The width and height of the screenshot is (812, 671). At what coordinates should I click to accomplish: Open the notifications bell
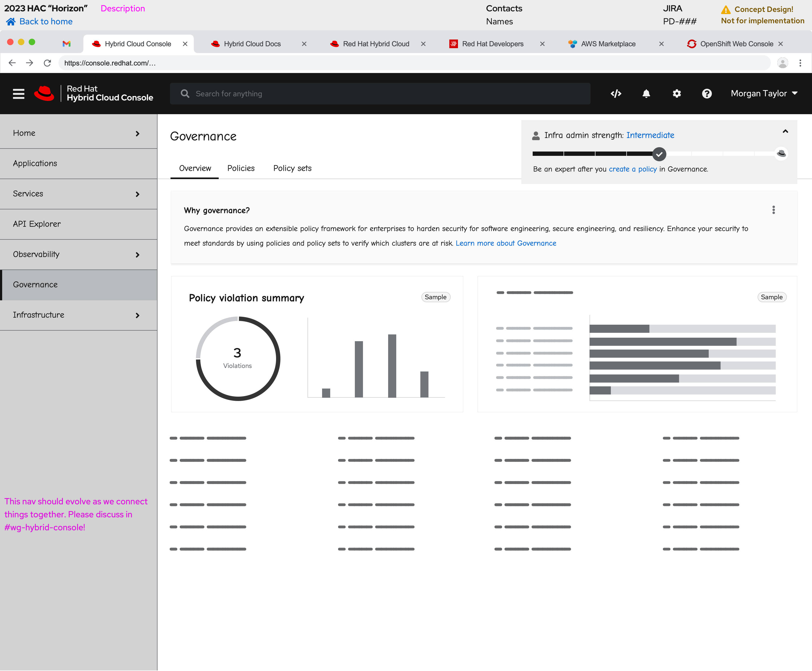pos(646,94)
